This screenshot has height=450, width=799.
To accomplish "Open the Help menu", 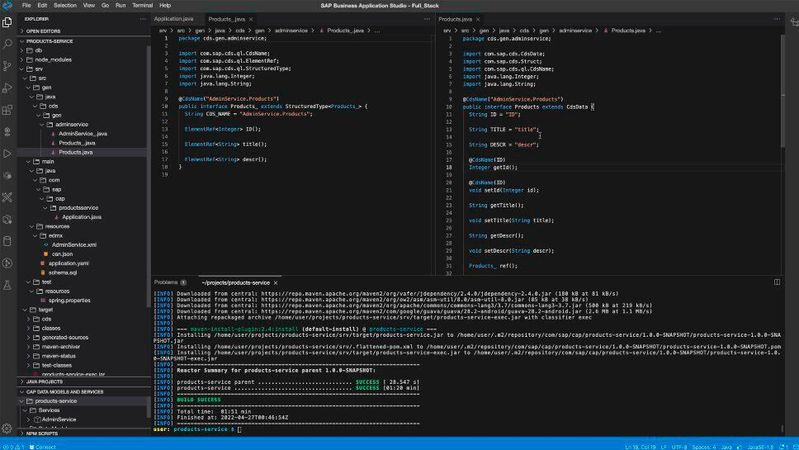I will coord(165,5).
